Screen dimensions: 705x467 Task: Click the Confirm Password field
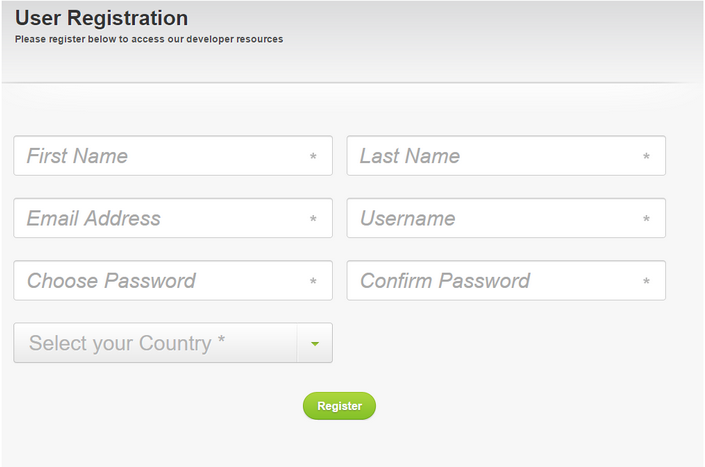click(x=506, y=280)
